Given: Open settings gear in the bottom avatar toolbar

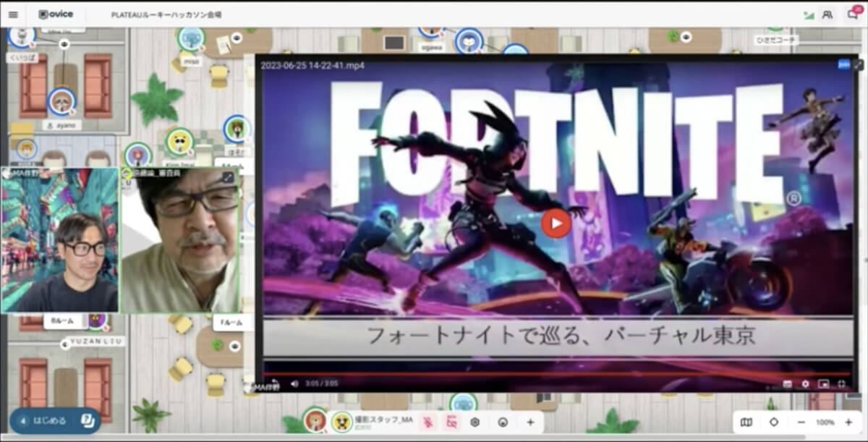Looking at the screenshot, I should coord(475,422).
